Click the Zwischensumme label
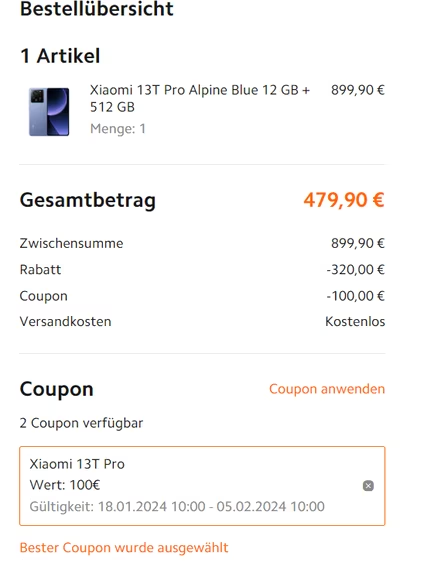The width and height of the screenshot is (424, 577). (71, 243)
